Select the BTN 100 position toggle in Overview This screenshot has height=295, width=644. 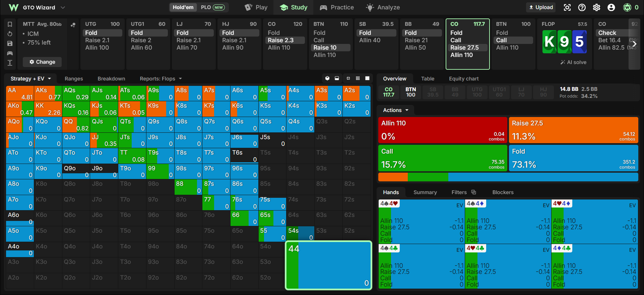pos(411,92)
